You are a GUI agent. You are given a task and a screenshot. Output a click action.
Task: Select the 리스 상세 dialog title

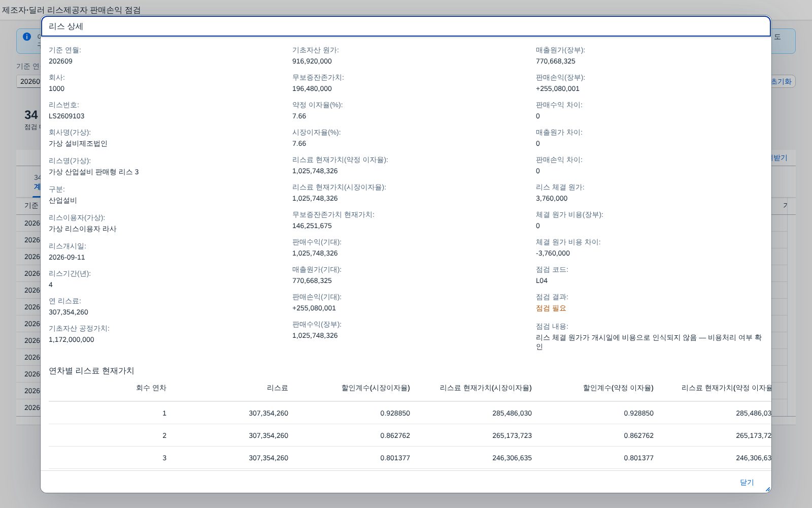[x=66, y=26]
